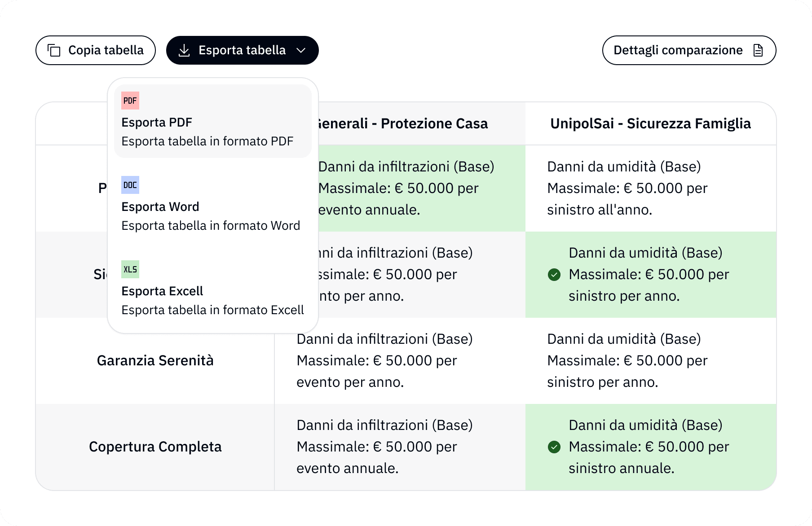Click the document icon on Dettagli comparazione
Image resolution: width=812 pixels, height=526 pixels.
[x=758, y=50]
